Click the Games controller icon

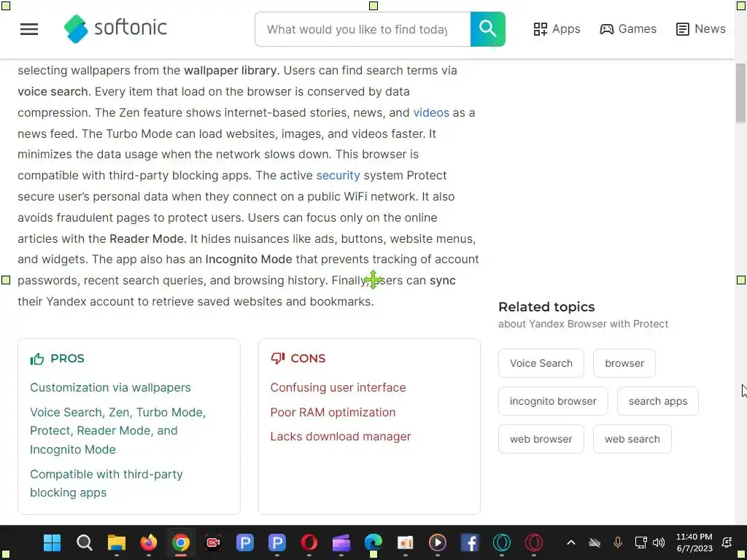tap(606, 29)
